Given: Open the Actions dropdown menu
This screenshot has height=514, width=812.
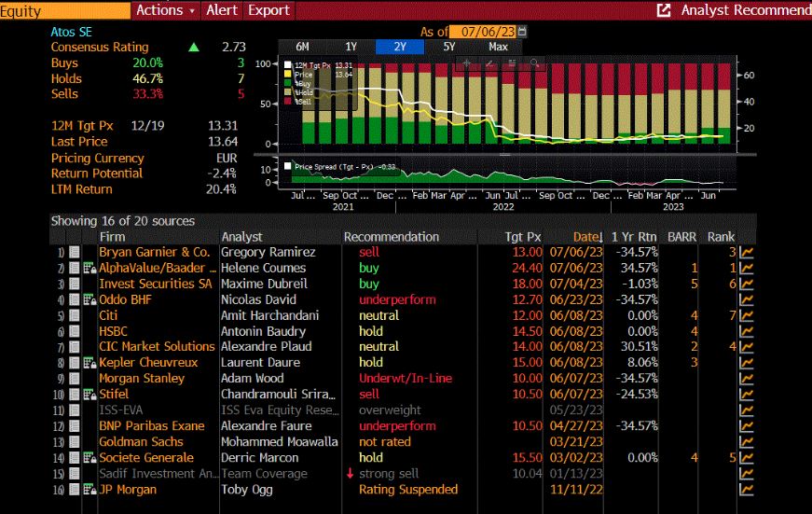Looking at the screenshot, I should [165, 10].
